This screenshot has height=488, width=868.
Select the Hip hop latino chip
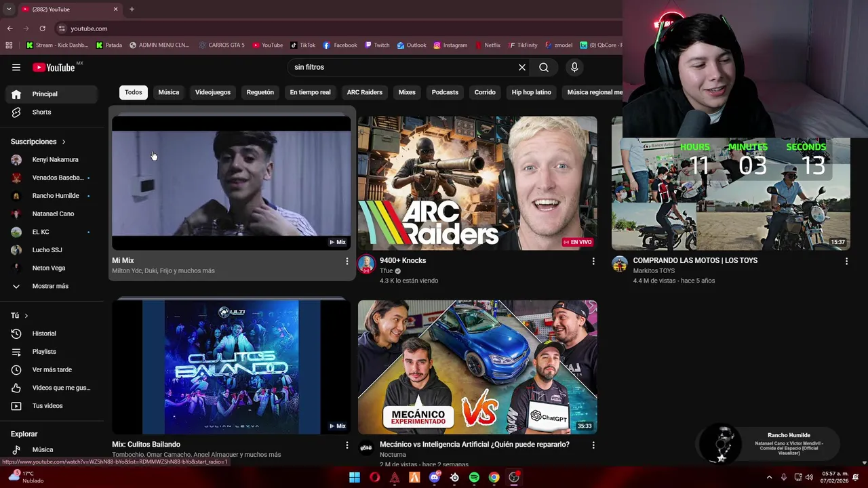click(532, 92)
